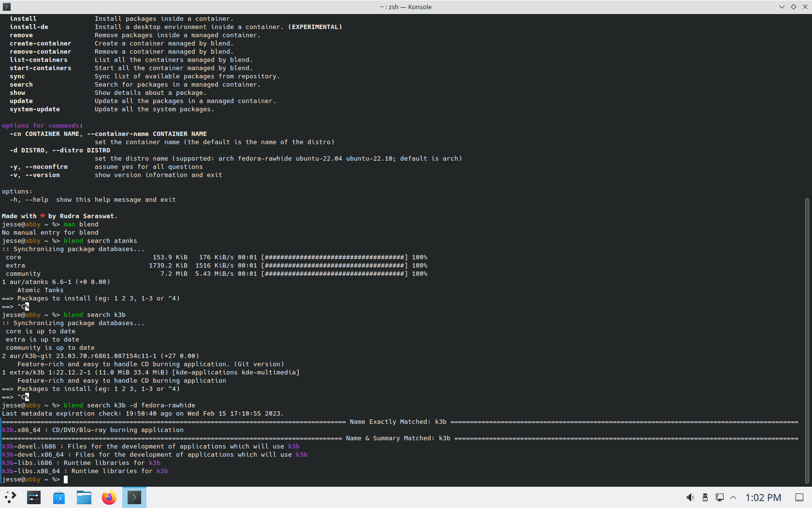
Task: Click the zsh prompt cursor on last line
Action: [66, 479]
